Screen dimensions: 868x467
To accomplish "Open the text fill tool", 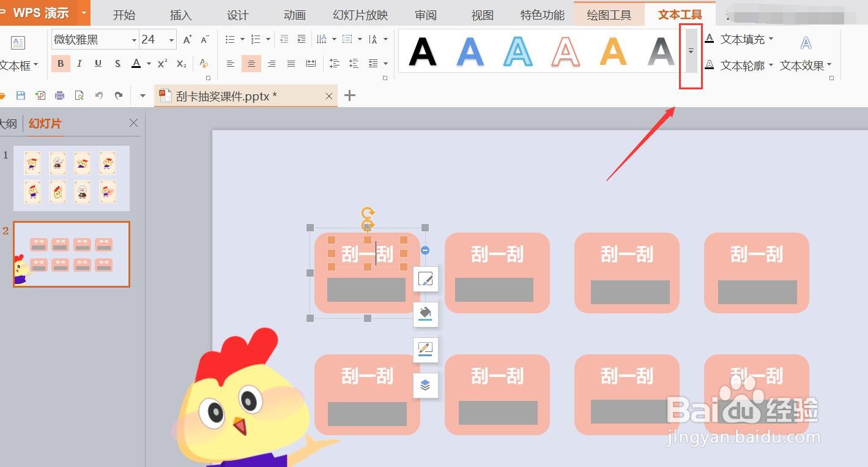I will click(x=740, y=39).
